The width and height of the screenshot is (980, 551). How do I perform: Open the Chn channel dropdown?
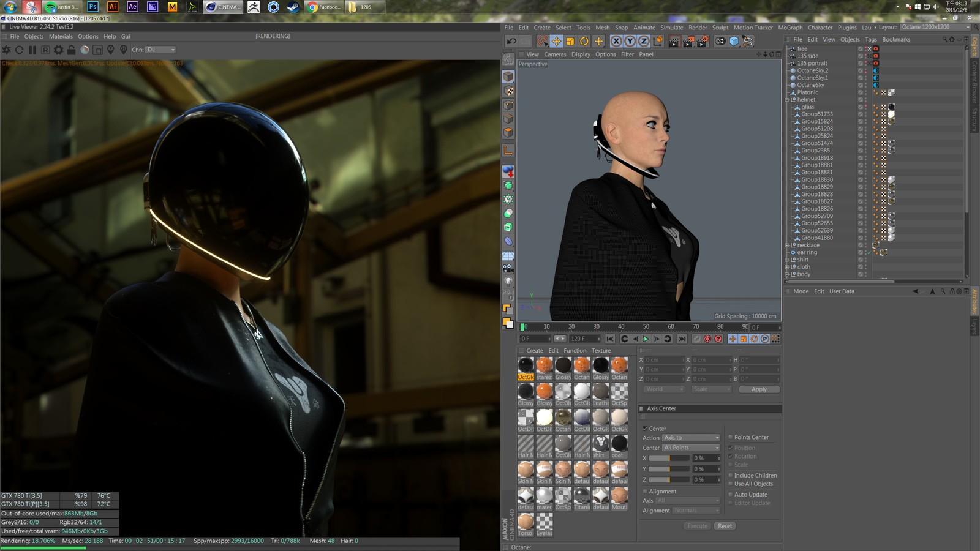coord(160,50)
